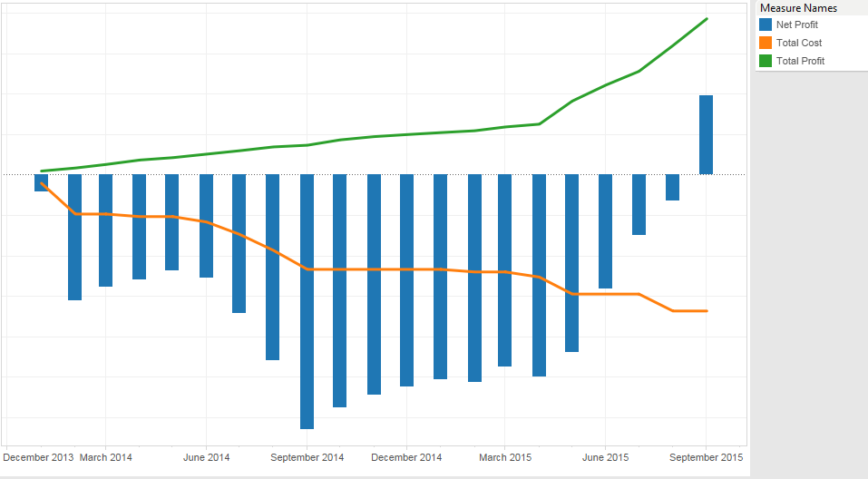Click the orange Total Cost legend swatch
This screenshot has width=868, height=479.
coord(766,43)
